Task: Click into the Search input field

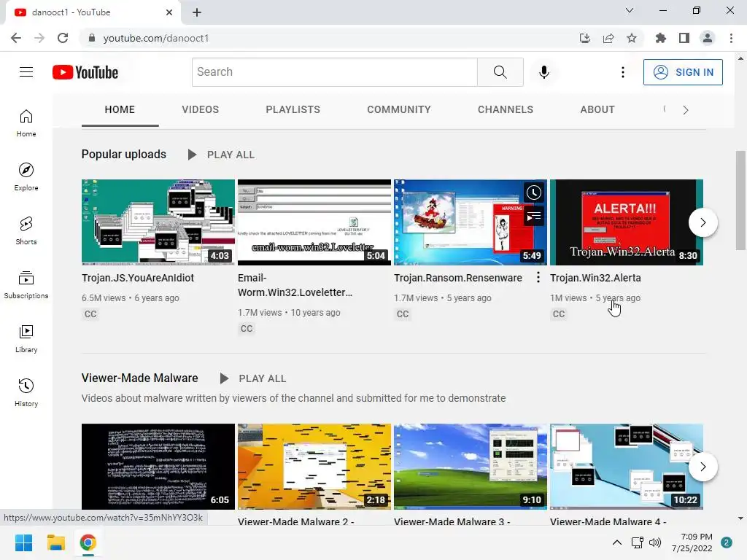Action: [x=334, y=72]
